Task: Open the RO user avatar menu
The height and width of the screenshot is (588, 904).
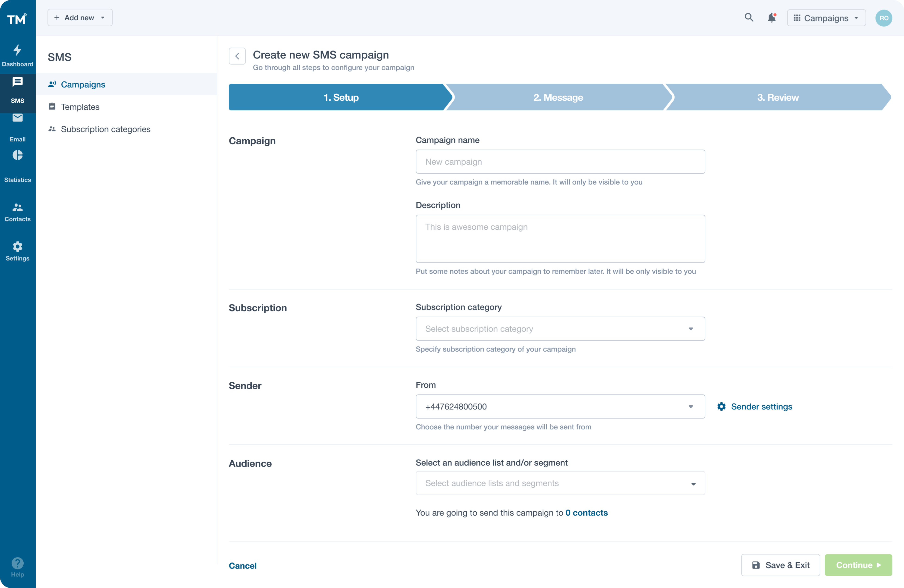Action: 884,17
